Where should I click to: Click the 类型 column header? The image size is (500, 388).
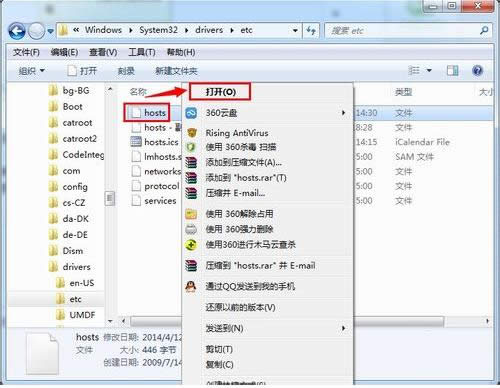[x=404, y=92]
